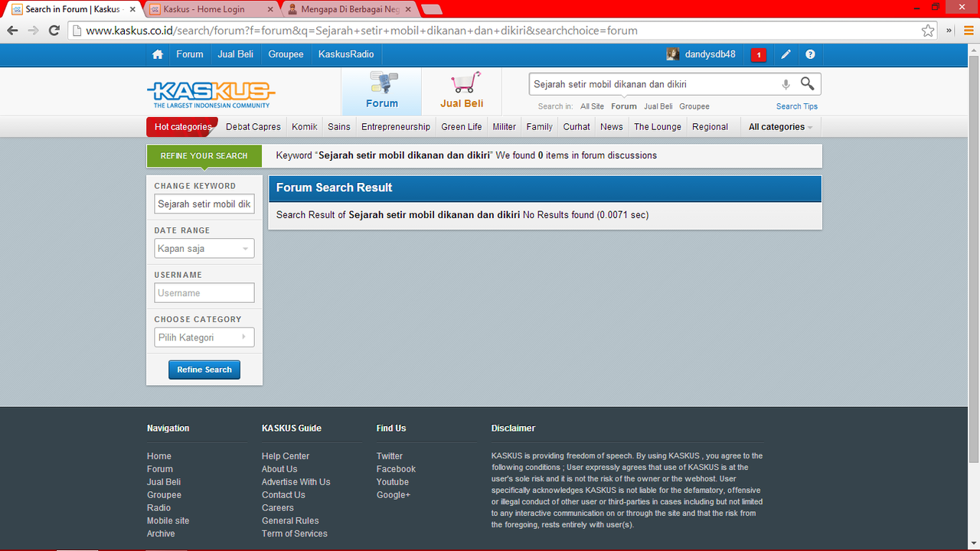Click the KASKUS logo
The image size is (980, 551).
tap(211, 94)
